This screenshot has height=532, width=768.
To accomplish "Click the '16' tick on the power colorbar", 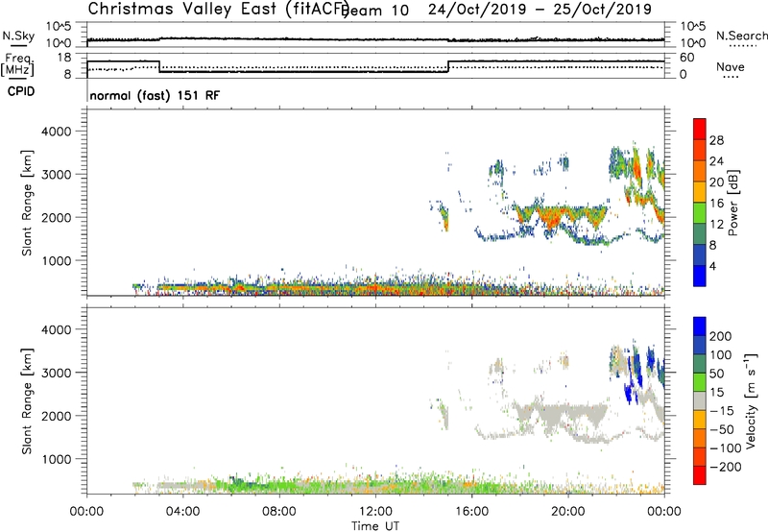I will tap(716, 204).
